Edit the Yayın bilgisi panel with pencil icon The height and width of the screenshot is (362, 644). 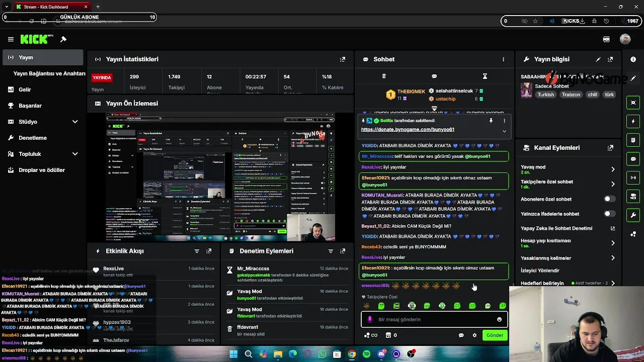[x=598, y=59]
